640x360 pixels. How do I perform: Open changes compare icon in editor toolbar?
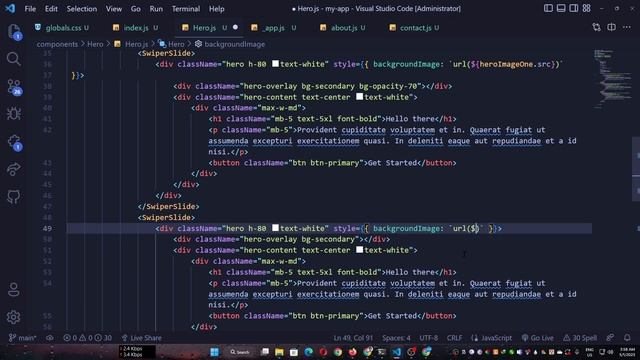pyautogui.click(x=596, y=27)
